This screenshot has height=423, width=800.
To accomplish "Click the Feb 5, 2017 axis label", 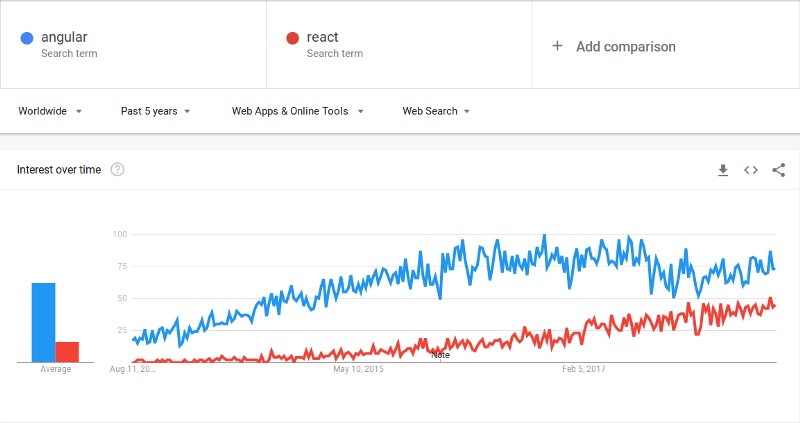I will tap(584, 369).
